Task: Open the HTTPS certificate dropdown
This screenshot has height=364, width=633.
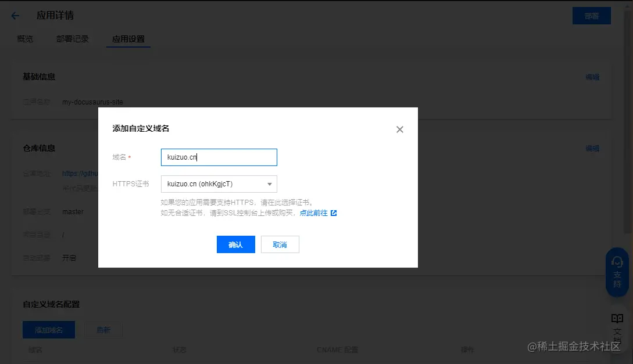Action: pos(219,184)
